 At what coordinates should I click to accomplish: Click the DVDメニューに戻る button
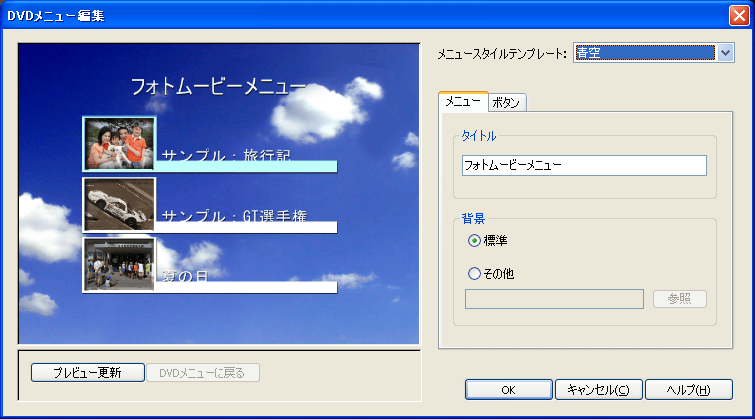203,373
